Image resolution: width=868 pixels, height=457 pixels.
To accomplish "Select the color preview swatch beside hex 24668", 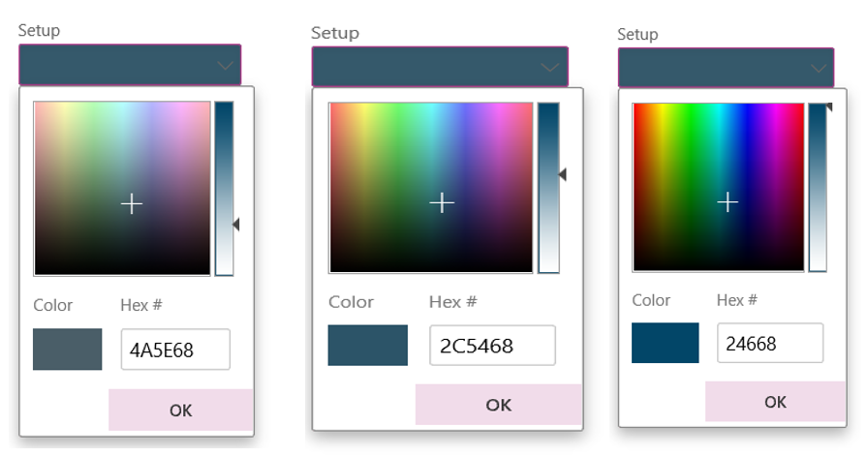I will pos(665,343).
